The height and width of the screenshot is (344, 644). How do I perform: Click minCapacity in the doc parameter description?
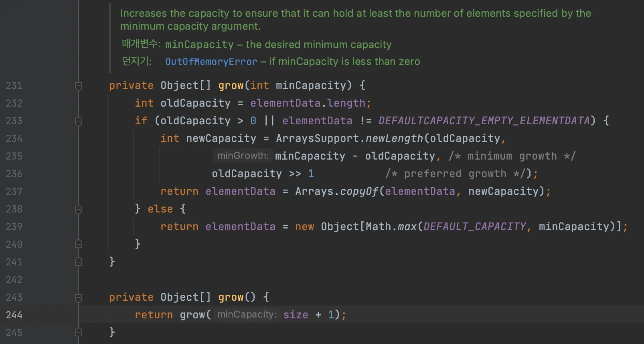[x=199, y=45]
